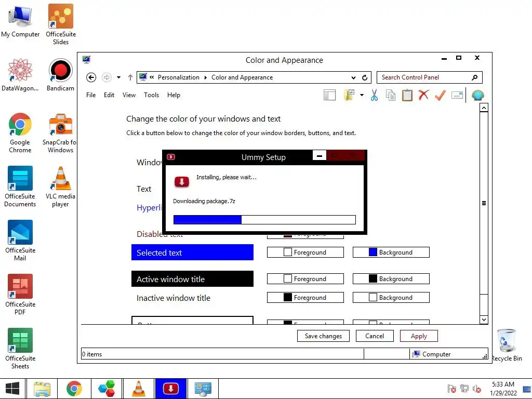Screen dimensions: 532x399
Task: Open Active window title Background color
Action: (391, 278)
